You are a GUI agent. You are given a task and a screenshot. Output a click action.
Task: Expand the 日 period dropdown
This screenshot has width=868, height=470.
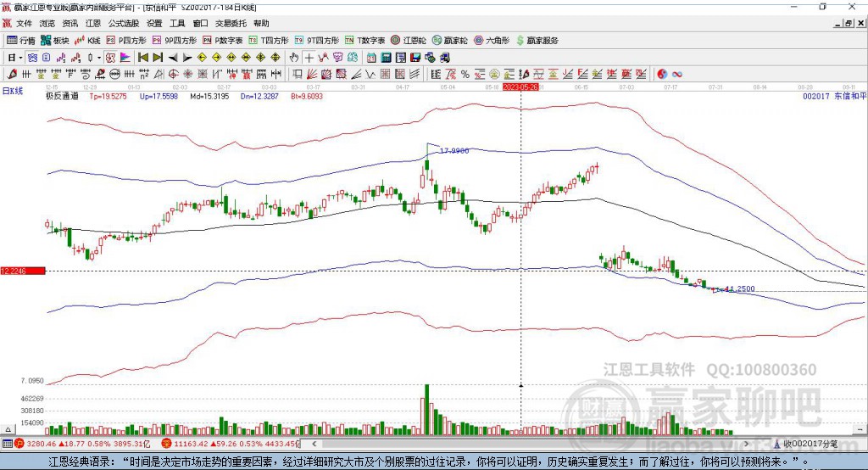[20, 58]
